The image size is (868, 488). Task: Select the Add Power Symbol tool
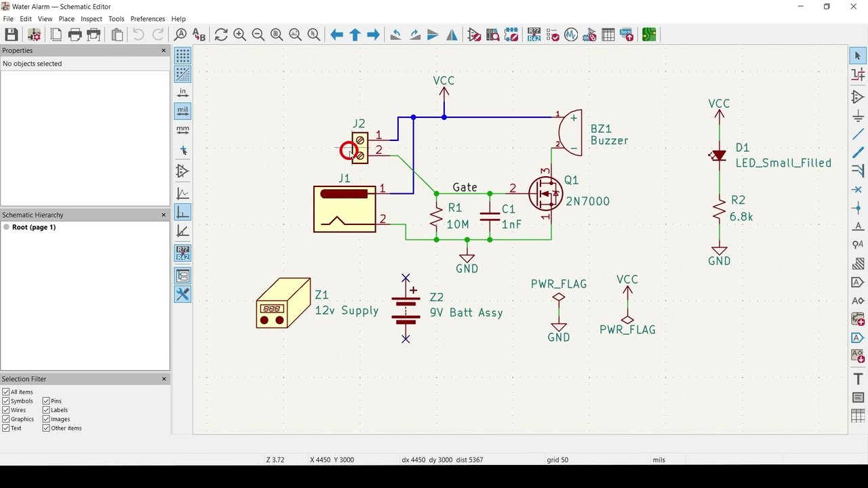coord(858,116)
